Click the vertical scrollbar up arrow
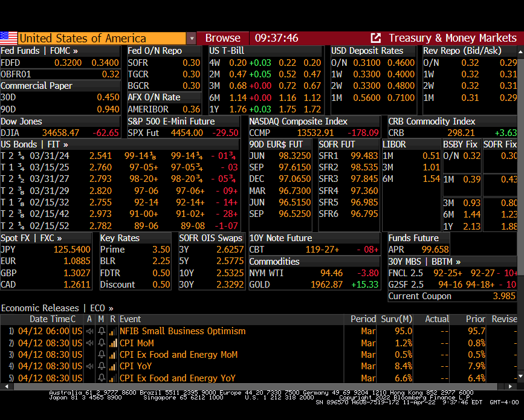The width and height of the screenshot is (524, 420). [520, 52]
